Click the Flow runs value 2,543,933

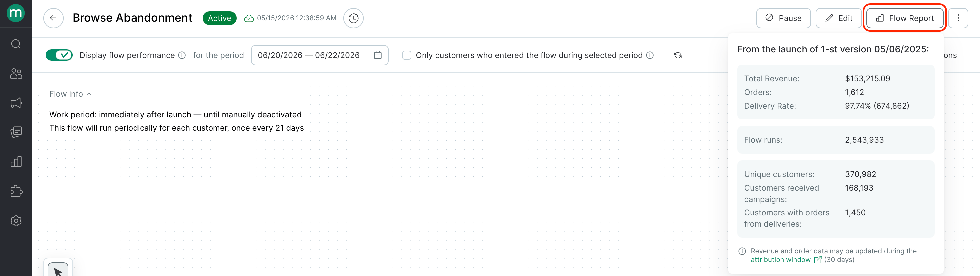[864, 140]
